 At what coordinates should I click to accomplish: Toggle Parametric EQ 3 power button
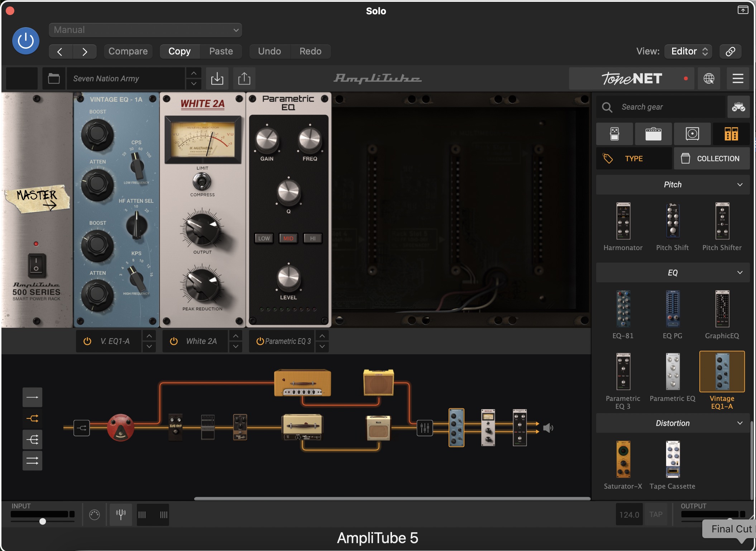[x=260, y=341]
